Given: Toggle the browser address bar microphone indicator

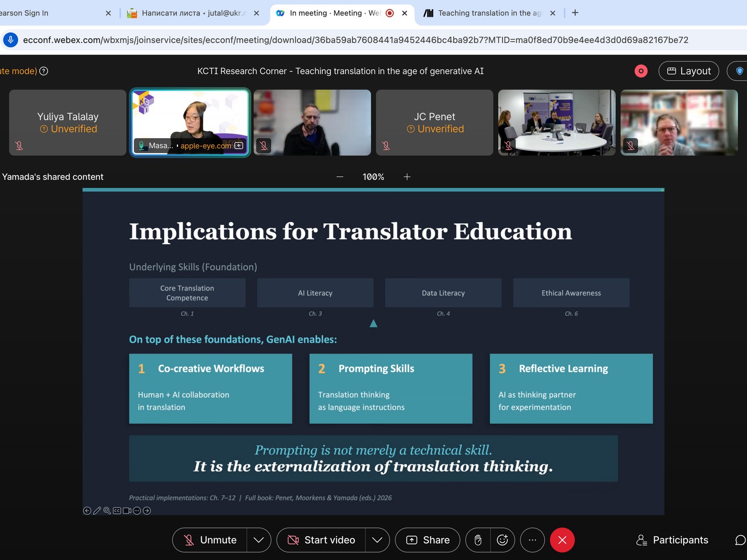Looking at the screenshot, I should [x=11, y=40].
